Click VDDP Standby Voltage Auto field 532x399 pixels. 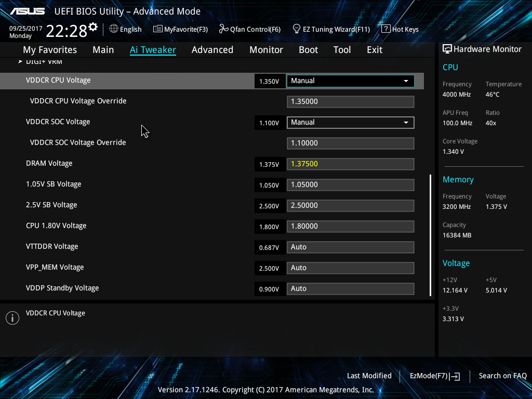pyautogui.click(x=351, y=289)
